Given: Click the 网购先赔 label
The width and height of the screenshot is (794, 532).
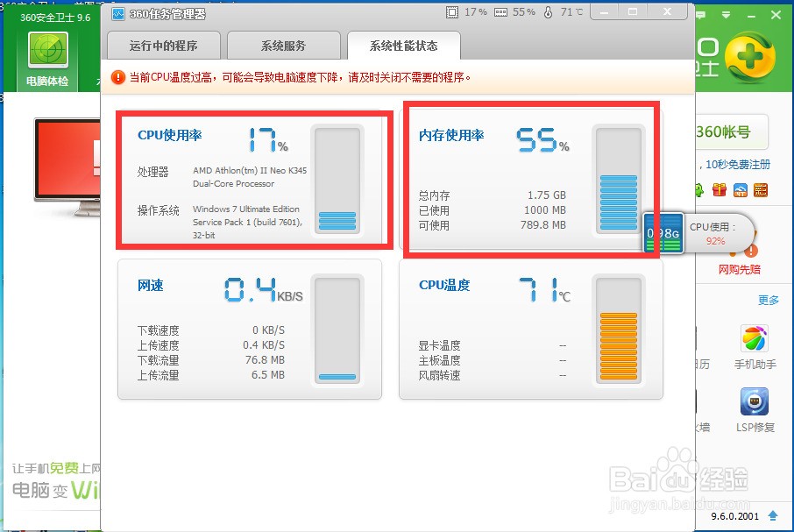Looking at the screenshot, I should pos(740,269).
